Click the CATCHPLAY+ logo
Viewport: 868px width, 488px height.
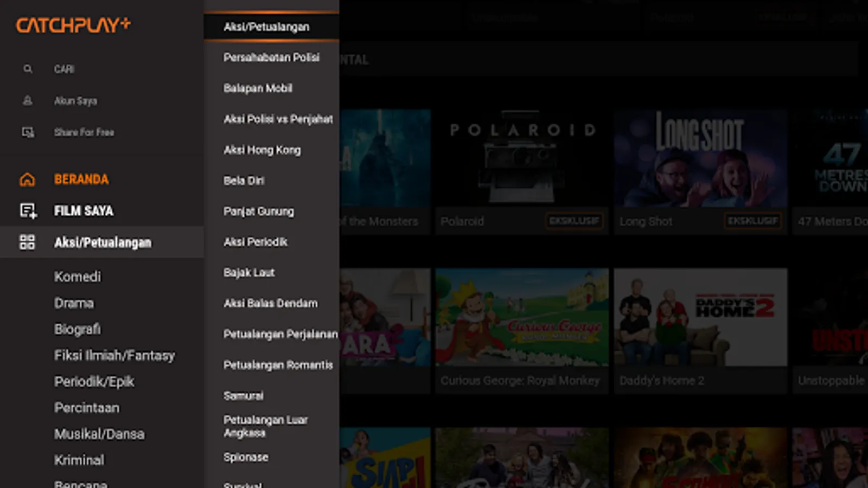73,25
